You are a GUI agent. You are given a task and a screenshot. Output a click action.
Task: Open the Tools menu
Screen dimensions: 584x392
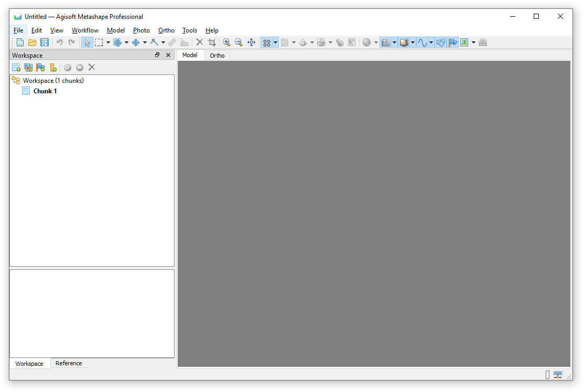click(190, 30)
